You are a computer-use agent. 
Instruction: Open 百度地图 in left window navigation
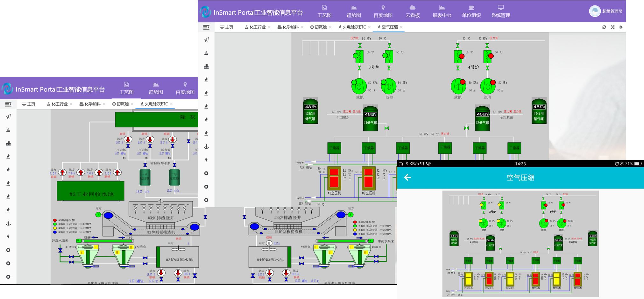click(185, 88)
